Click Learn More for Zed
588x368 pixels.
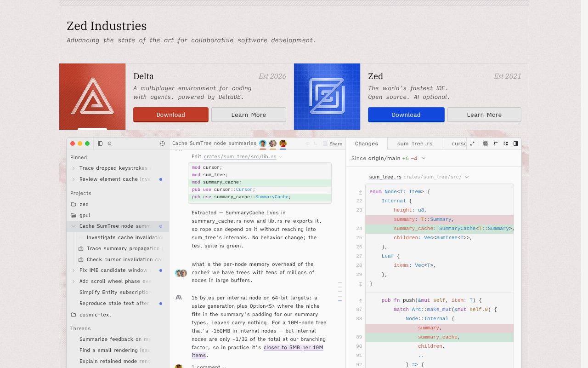pyautogui.click(x=484, y=115)
